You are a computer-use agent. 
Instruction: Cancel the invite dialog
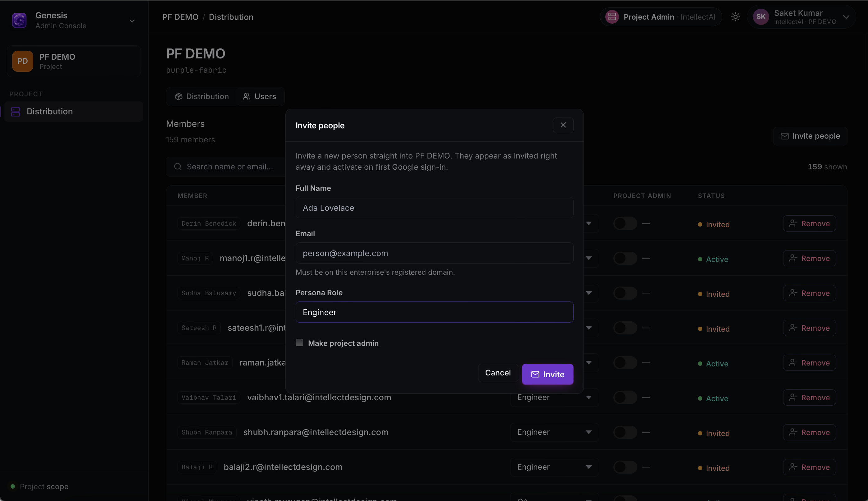tap(498, 373)
